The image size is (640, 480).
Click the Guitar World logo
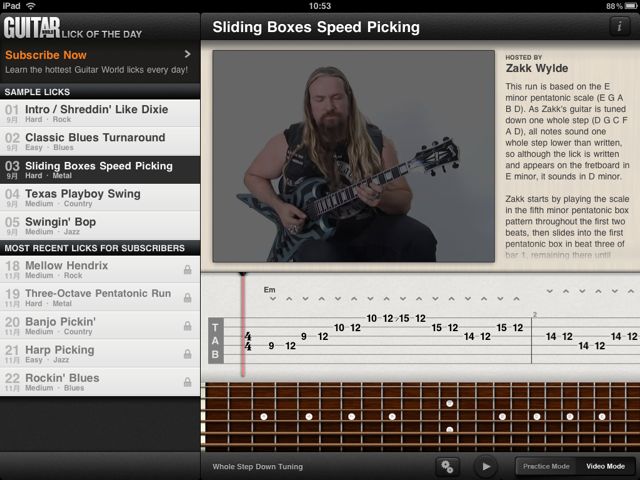tap(32, 27)
